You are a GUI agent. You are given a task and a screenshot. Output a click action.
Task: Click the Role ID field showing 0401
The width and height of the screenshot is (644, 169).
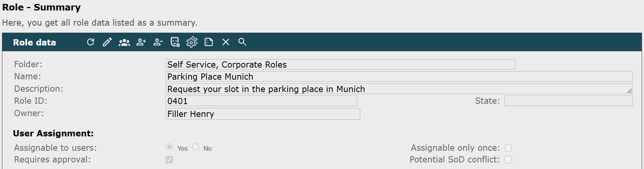tap(261, 101)
